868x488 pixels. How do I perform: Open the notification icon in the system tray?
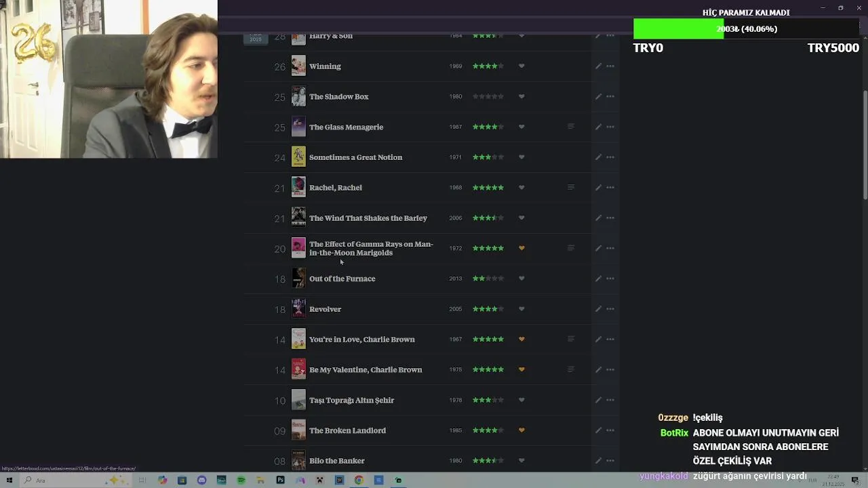856,480
